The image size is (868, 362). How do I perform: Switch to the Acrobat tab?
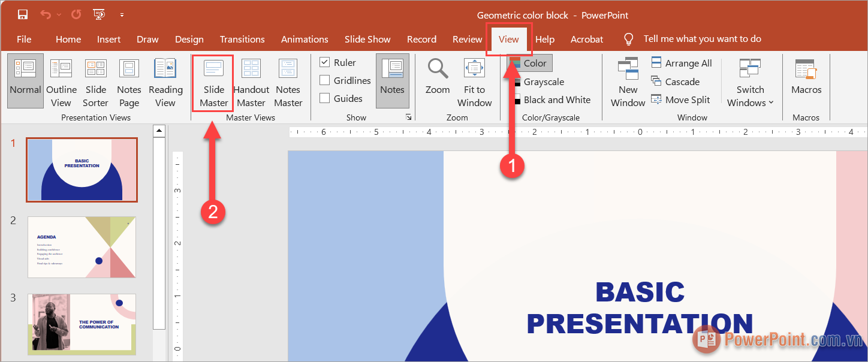[x=587, y=40]
